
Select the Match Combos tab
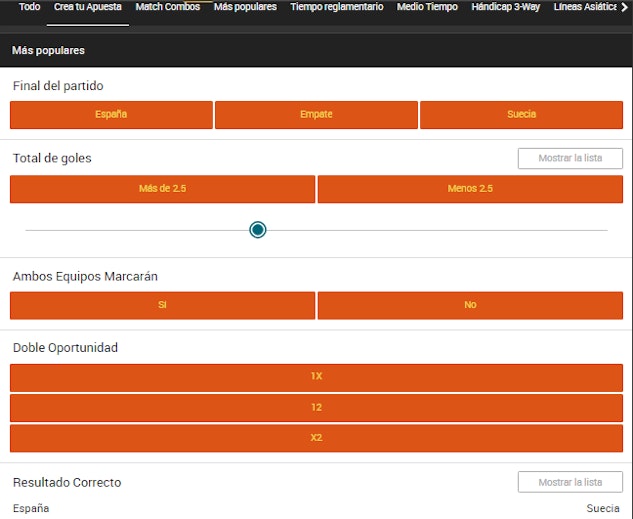pos(168,7)
